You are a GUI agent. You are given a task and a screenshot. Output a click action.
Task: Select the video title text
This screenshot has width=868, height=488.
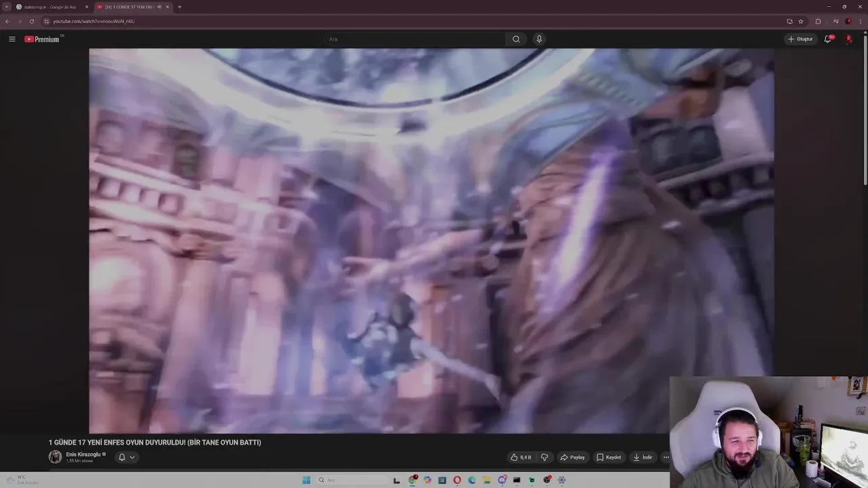coord(155,443)
